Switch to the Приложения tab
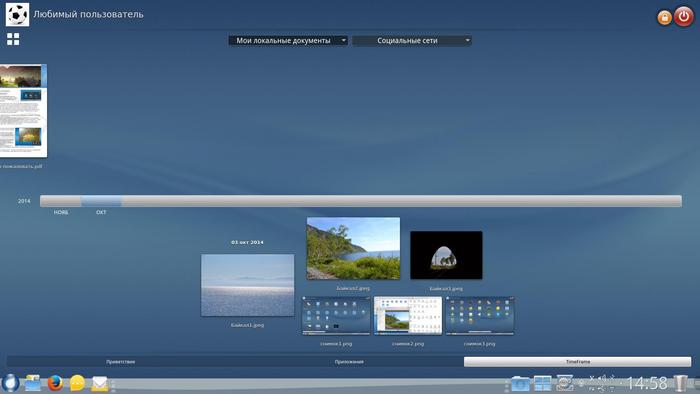 click(349, 362)
